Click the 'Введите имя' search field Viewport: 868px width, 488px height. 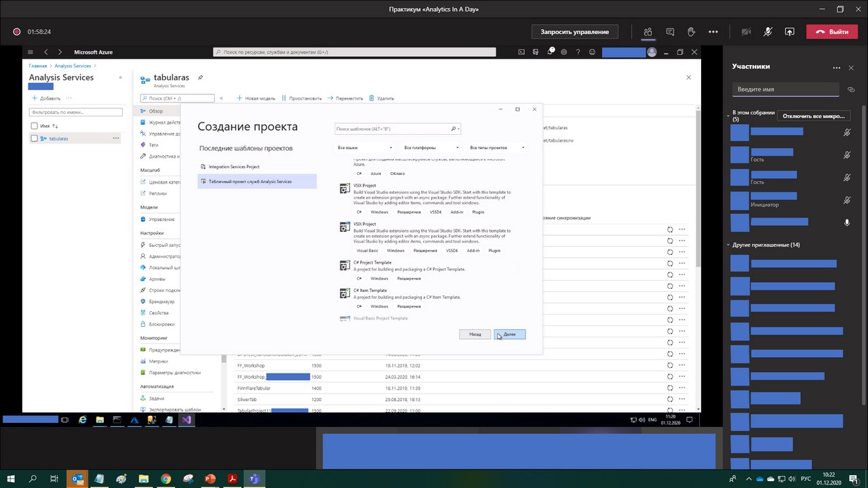tap(785, 89)
